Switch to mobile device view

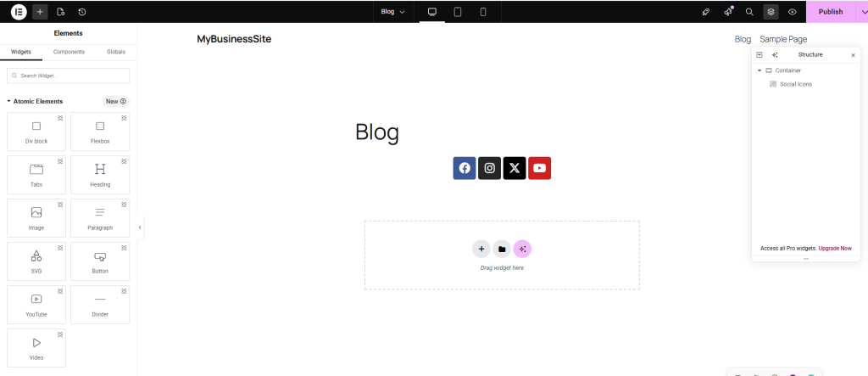(x=483, y=12)
